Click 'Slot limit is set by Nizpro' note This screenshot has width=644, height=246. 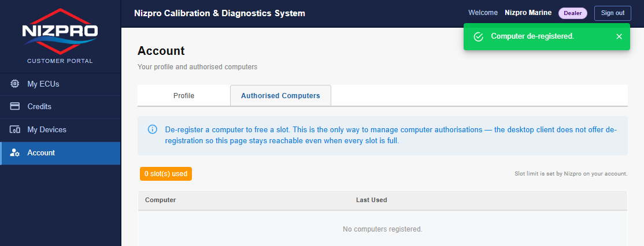[x=571, y=174]
